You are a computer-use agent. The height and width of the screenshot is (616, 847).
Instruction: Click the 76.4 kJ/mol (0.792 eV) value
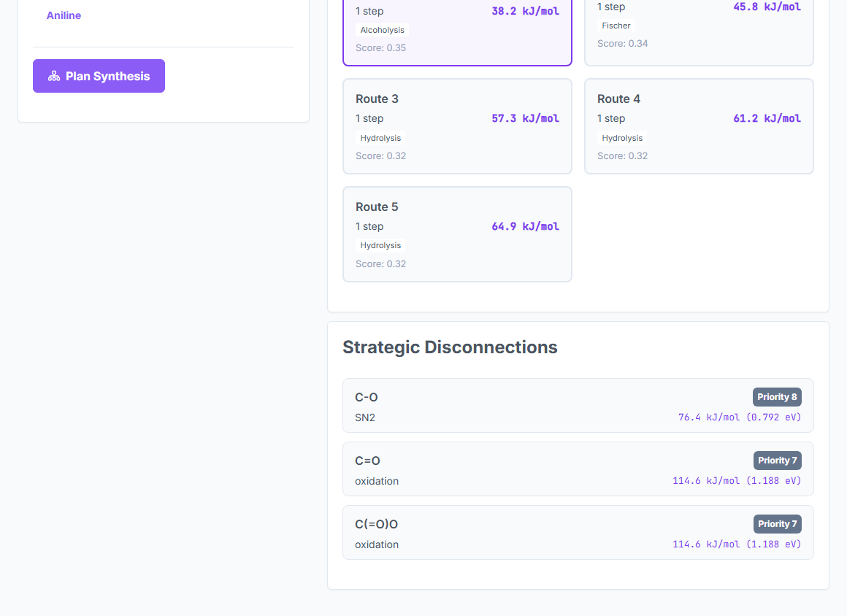(x=740, y=417)
